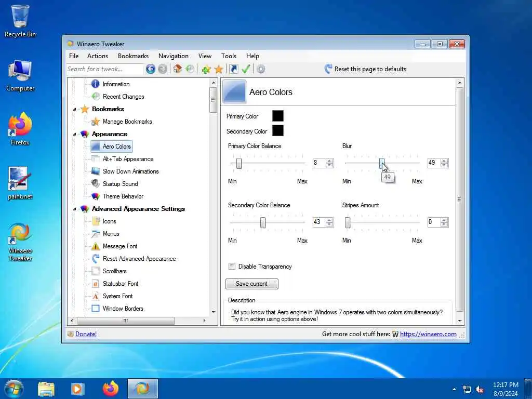Open Firefox from the taskbar
This screenshot has width=532, height=399.
[x=111, y=389]
